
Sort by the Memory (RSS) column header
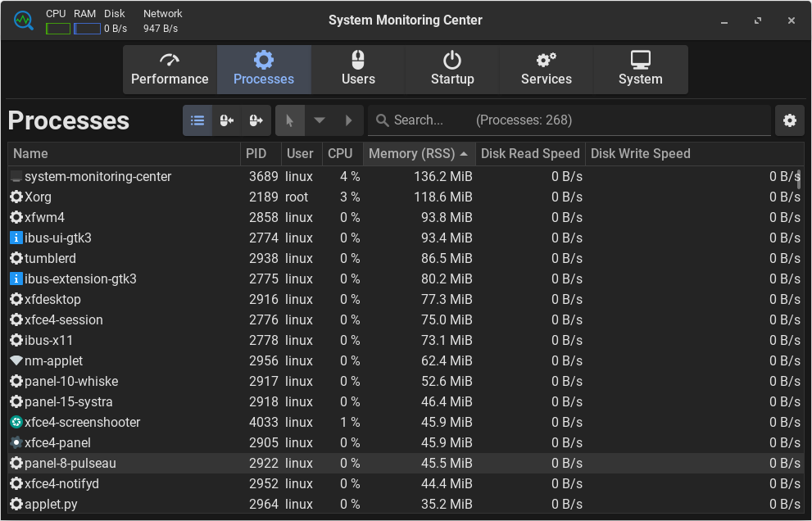click(x=418, y=154)
